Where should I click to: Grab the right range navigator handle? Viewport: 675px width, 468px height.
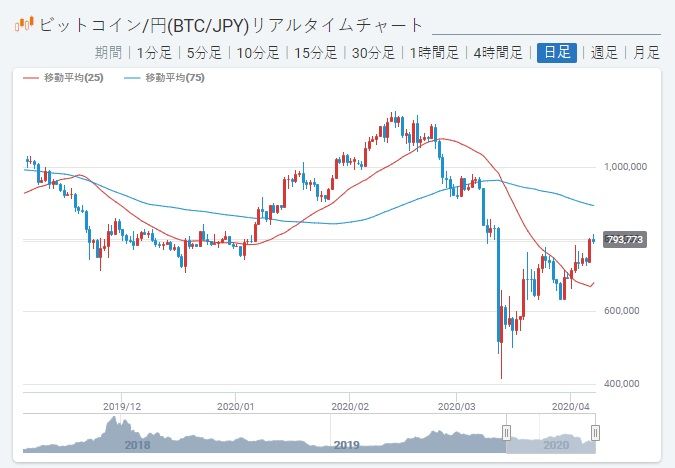pos(595,432)
